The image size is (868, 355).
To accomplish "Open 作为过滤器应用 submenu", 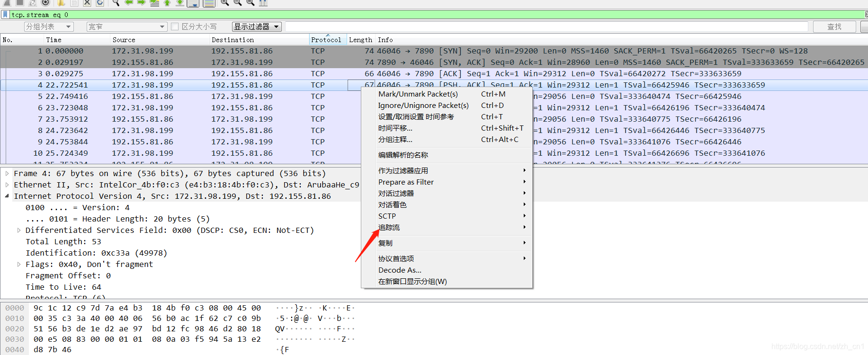I will 447,170.
